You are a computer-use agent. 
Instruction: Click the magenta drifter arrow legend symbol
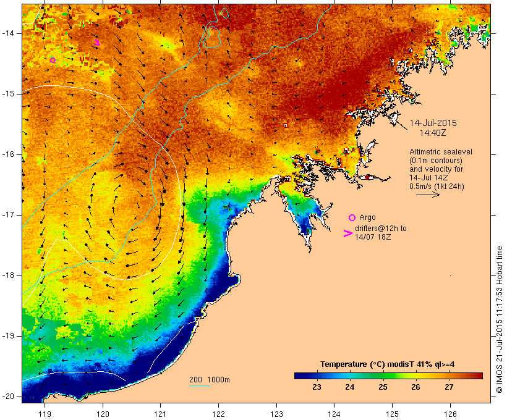click(348, 233)
